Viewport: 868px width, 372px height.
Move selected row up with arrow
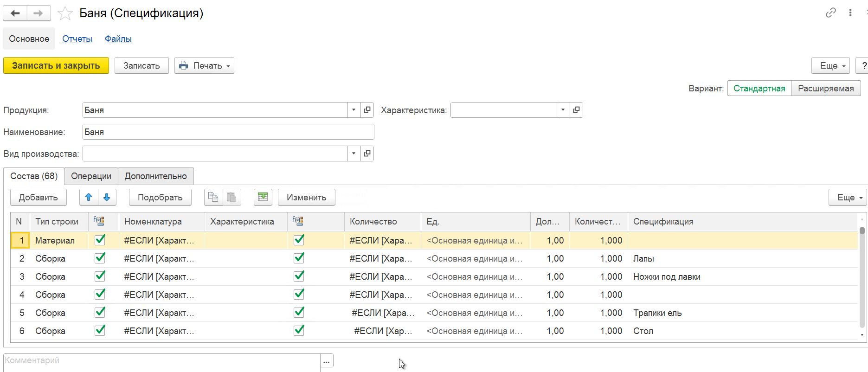coord(89,197)
